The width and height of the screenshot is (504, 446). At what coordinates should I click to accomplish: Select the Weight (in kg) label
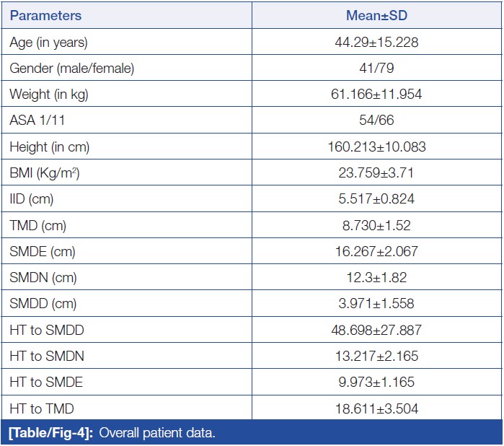coord(49,95)
